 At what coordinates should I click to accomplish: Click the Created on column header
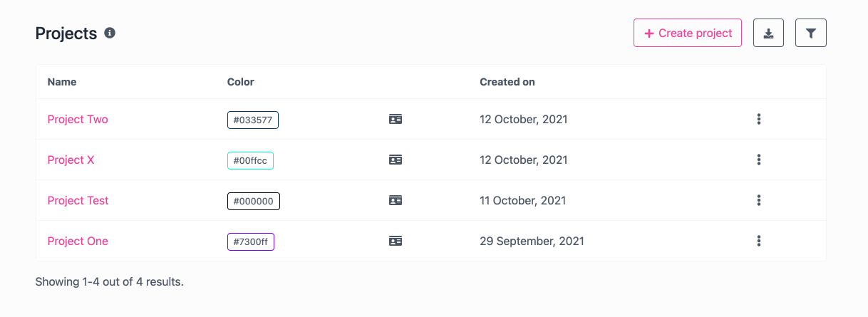click(507, 82)
